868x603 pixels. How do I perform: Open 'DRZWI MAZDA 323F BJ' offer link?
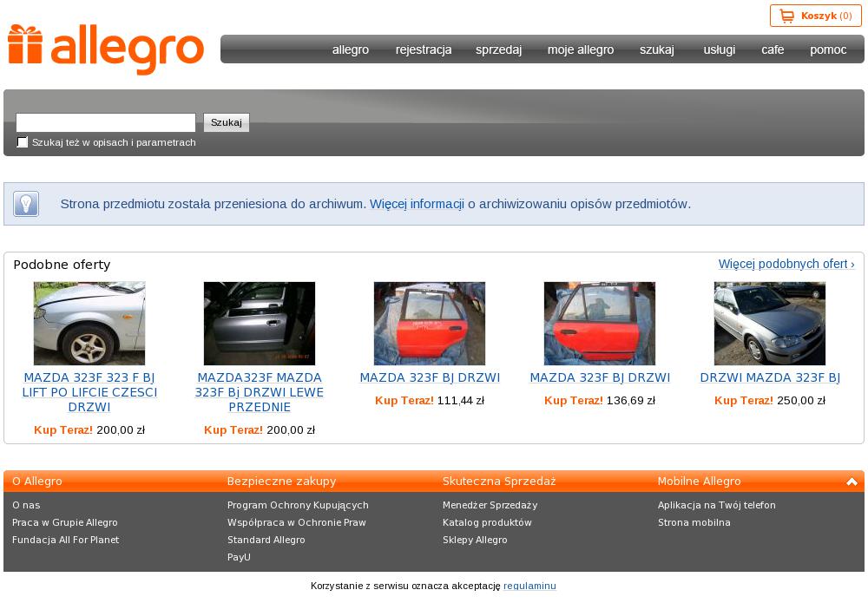(x=770, y=377)
